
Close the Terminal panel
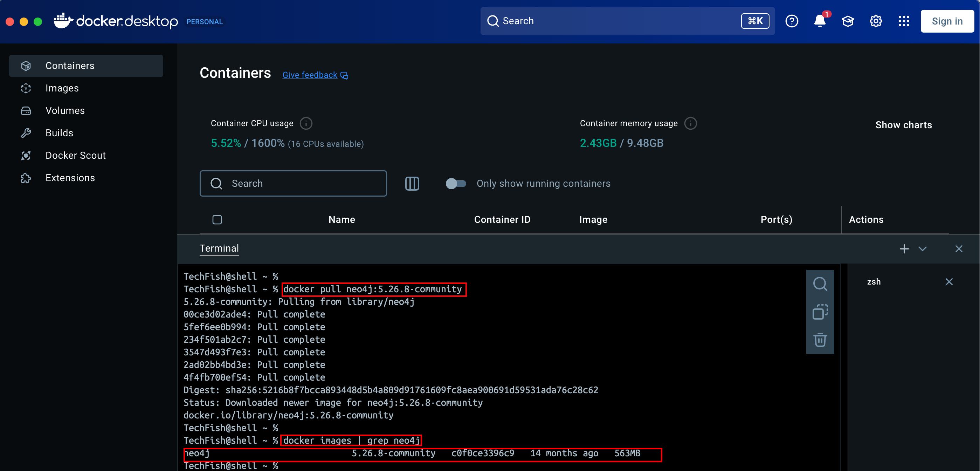[958, 249]
